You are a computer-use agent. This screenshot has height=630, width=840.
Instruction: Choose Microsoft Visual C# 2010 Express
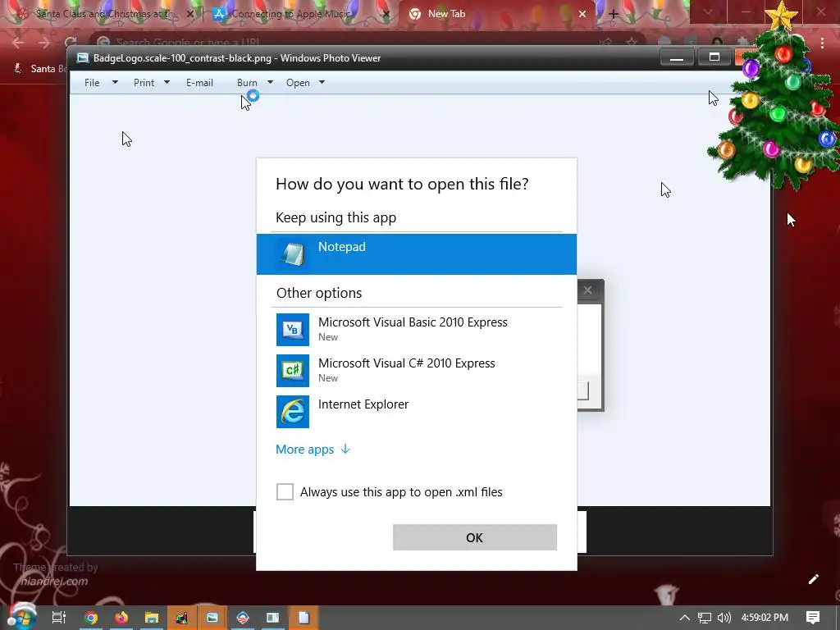[x=416, y=370]
